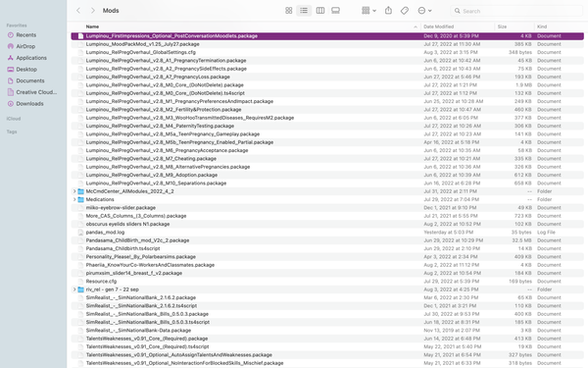Select SimRealist_-_SimNationalBank_Bills_0.5.0.3.ts4script
The height and width of the screenshot is (368, 588).
327,322
